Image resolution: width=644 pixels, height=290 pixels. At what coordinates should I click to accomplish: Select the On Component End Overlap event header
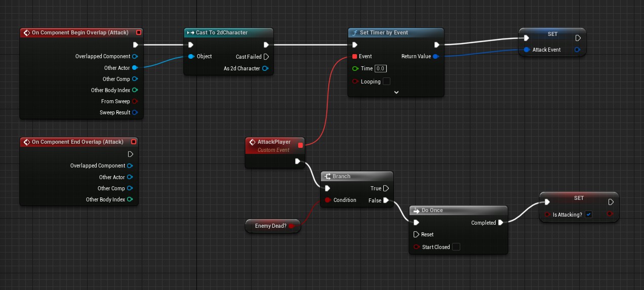pyautogui.click(x=77, y=142)
